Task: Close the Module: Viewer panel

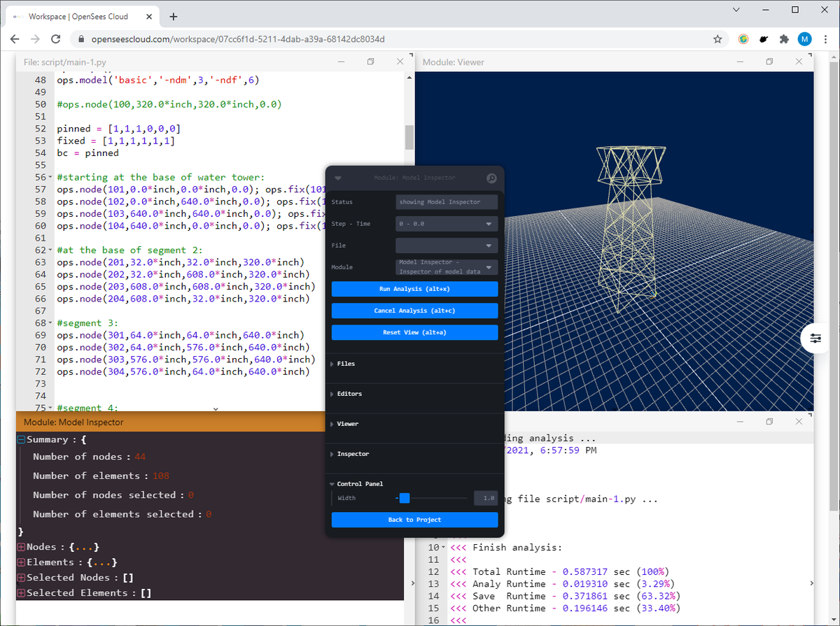Action: click(x=799, y=62)
